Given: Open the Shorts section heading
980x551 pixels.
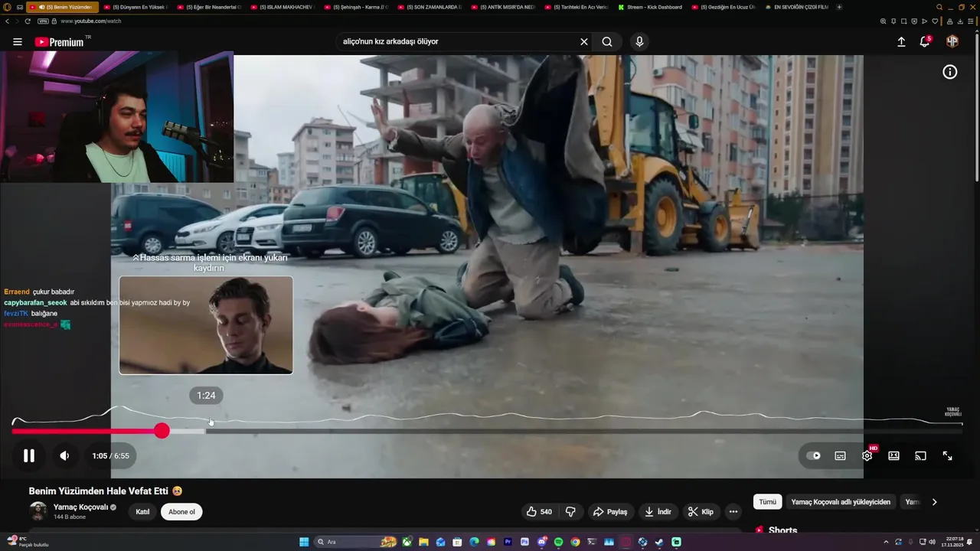Looking at the screenshot, I should click(x=782, y=530).
